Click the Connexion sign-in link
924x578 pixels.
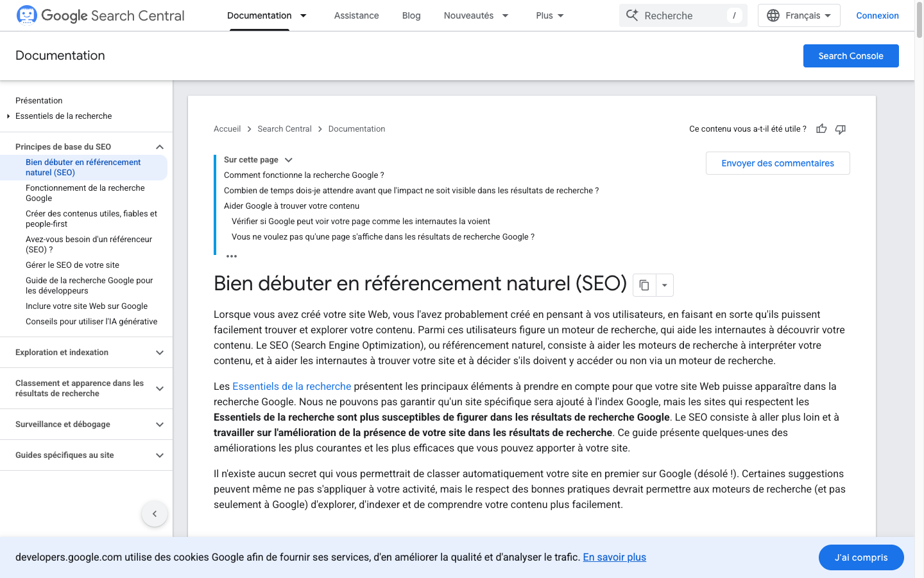[x=877, y=15]
